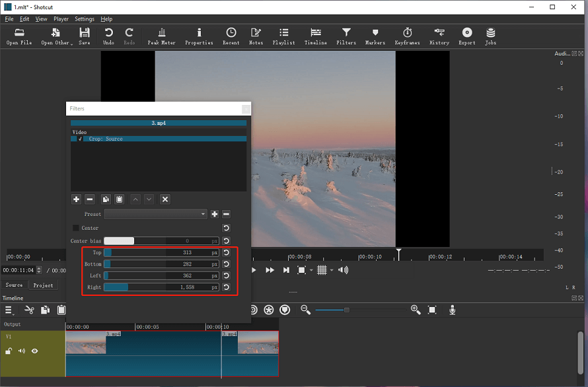The width and height of the screenshot is (588, 387).
Task: Reset the Center option
Action: [x=226, y=228]
